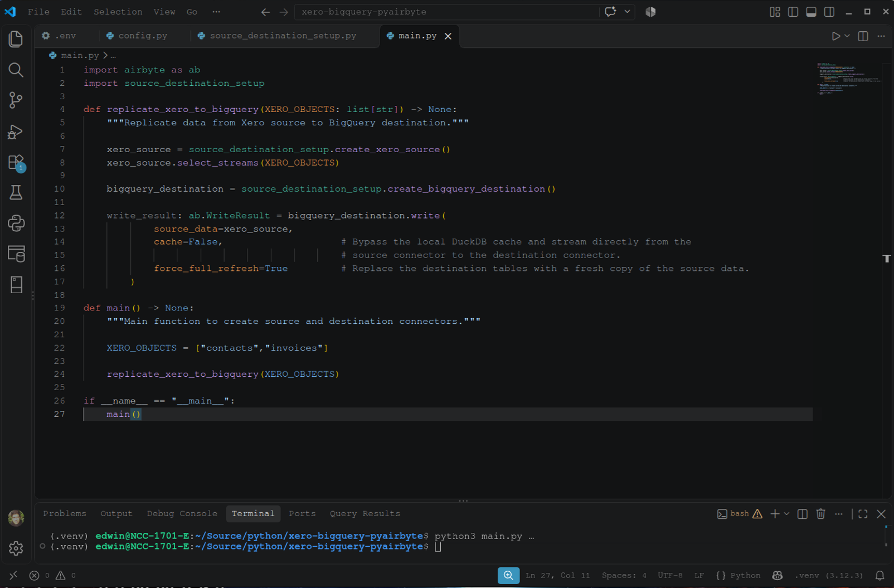894x588 pixels.
Task: Open the Query Results panel tab
Action: point(365,513)
